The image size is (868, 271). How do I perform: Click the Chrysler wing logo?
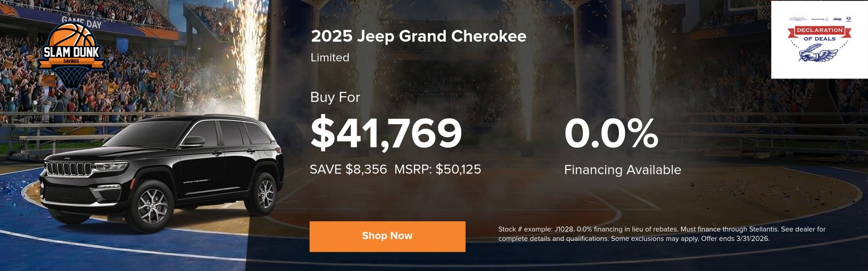[798, 19]
